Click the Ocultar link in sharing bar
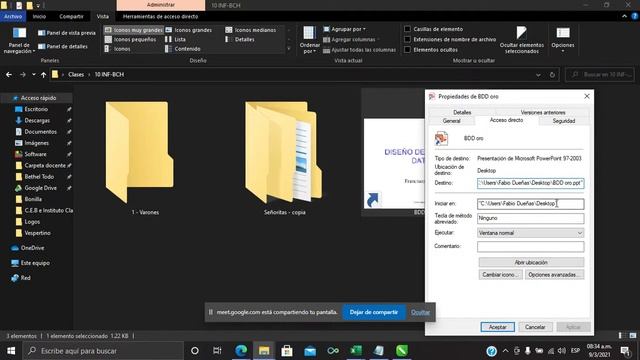Image resolution: width=640 pixels, height=360 pixels. point(420,312)
